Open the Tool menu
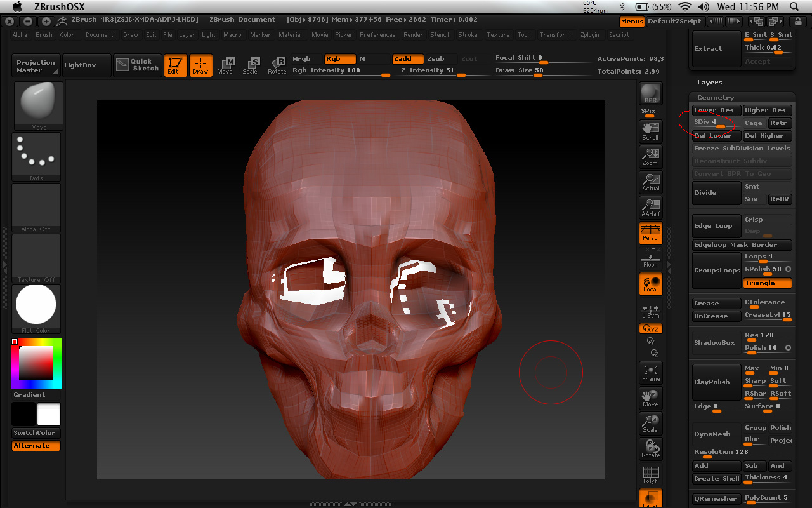 (x=523, y=35)
